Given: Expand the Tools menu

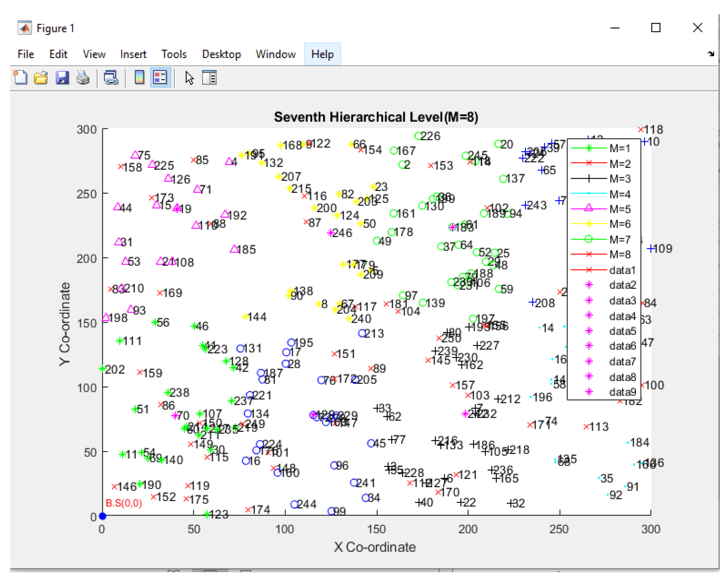Looking at the screenshot, I should [174, 54].
